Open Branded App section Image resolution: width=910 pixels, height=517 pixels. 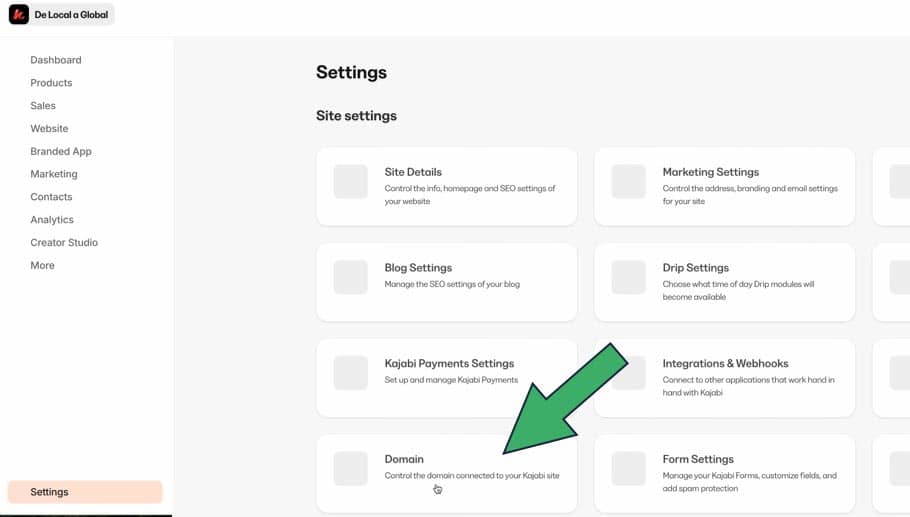tap(61, 152)
